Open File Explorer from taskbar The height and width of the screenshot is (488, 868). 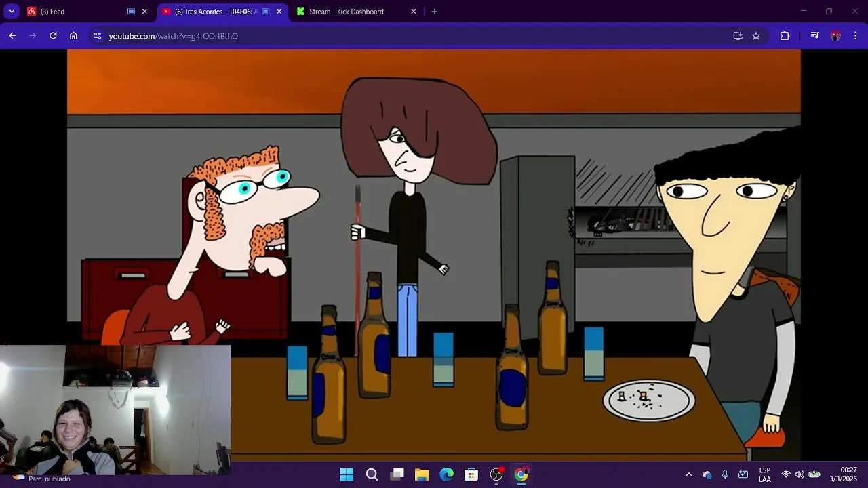(422, 474)
